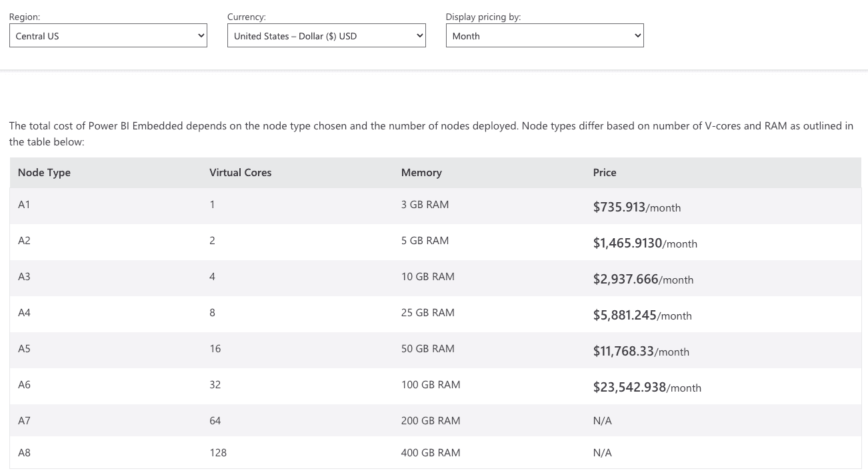The image size is (868, 473).
Task: Select the A1 node type row
Action: [24, 204]
